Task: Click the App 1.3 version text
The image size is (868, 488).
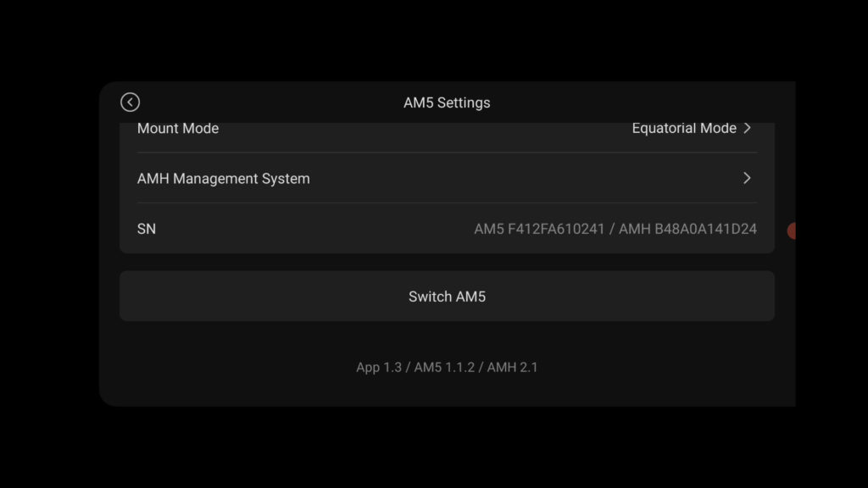Action: (x=379, y=368)
